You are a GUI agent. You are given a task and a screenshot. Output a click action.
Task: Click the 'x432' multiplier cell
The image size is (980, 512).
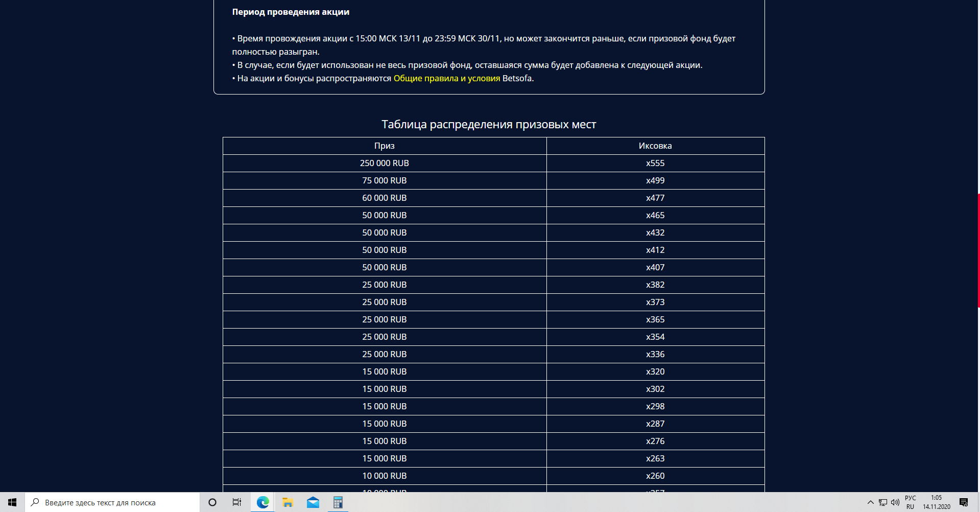pos(655,232)
